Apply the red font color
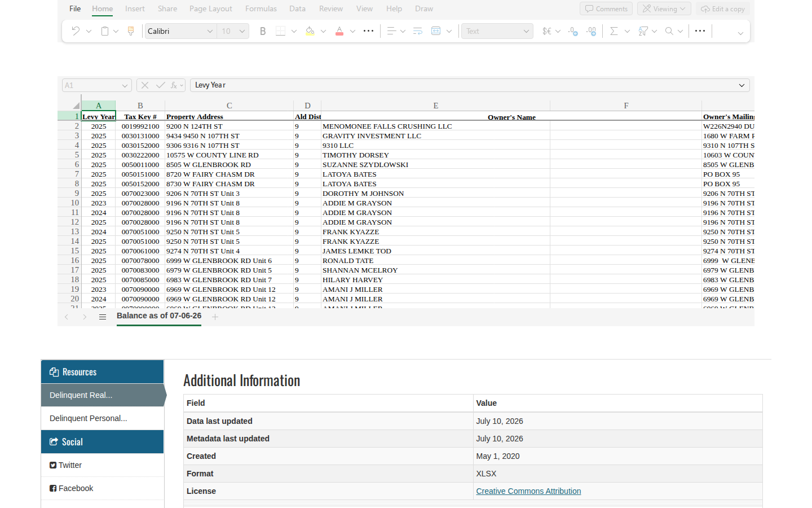 click(339, 31)
